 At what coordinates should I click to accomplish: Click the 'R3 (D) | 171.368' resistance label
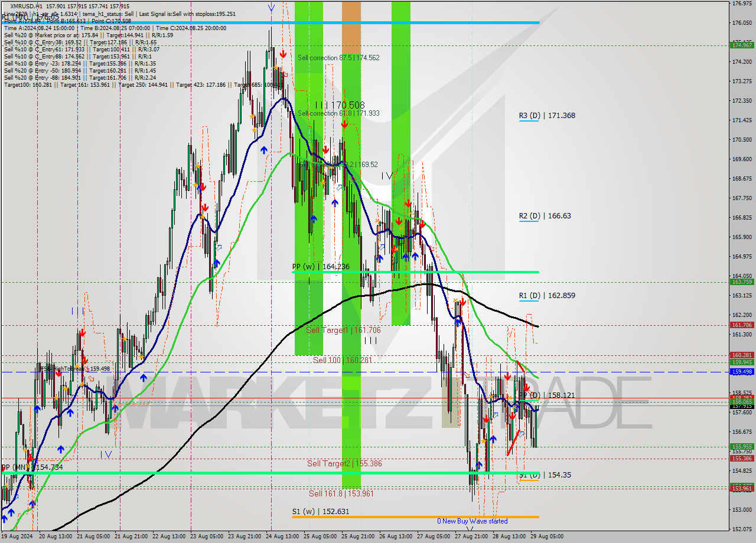[547, 116]
